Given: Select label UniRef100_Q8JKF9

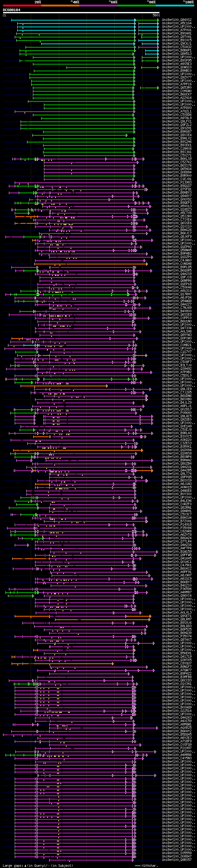Looking at the screenshot, I should [177, 236].
